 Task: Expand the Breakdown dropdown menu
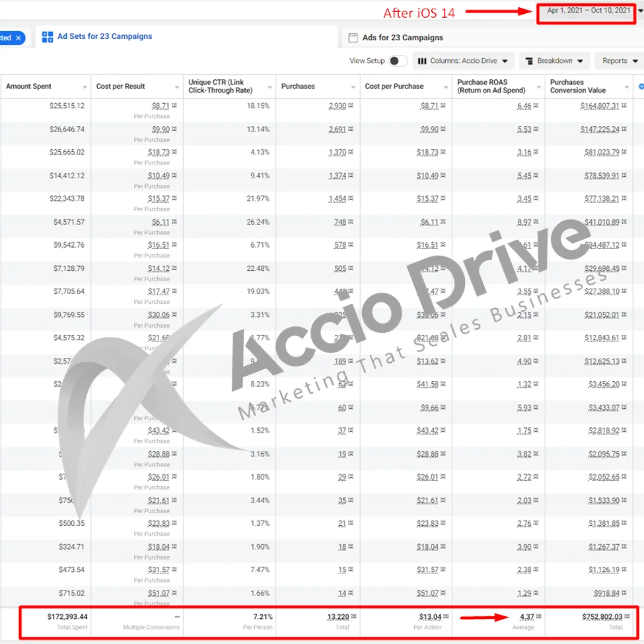point(554,61)
